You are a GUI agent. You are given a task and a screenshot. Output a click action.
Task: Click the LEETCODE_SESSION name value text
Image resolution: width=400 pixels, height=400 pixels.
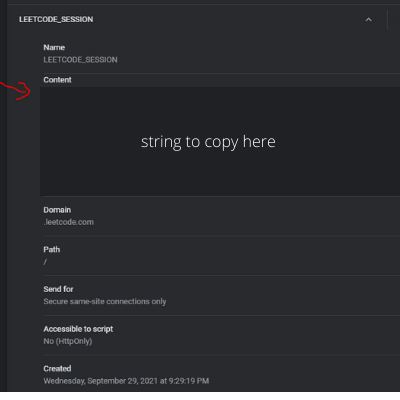[x=80, y=60]
